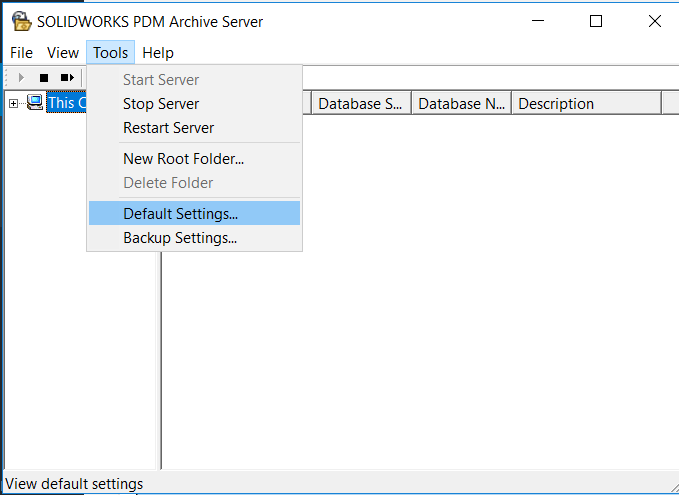Open the File menu

pyautogui.click(x=21, y=53)
